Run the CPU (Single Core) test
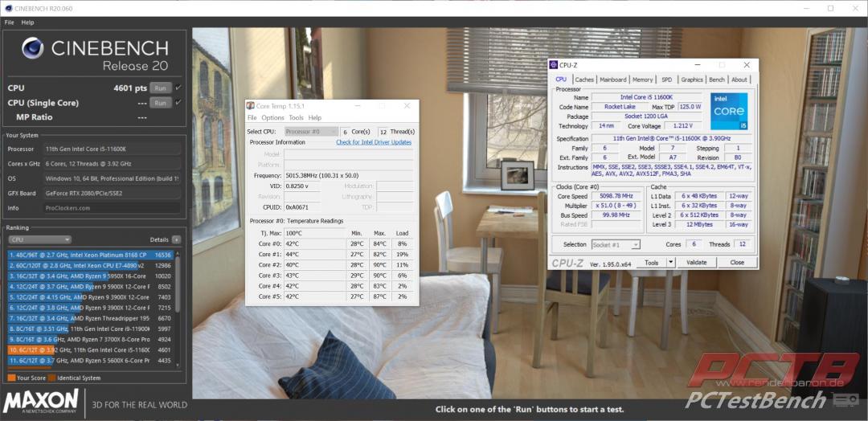The height and width of the screenshot is (421, 868). (161, 103)
